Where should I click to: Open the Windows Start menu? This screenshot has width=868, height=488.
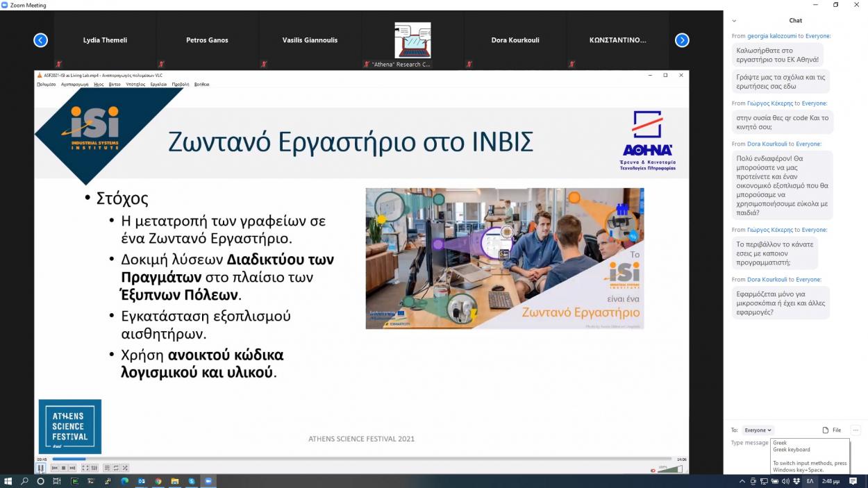pyautogui.click(x=9, y=481)
